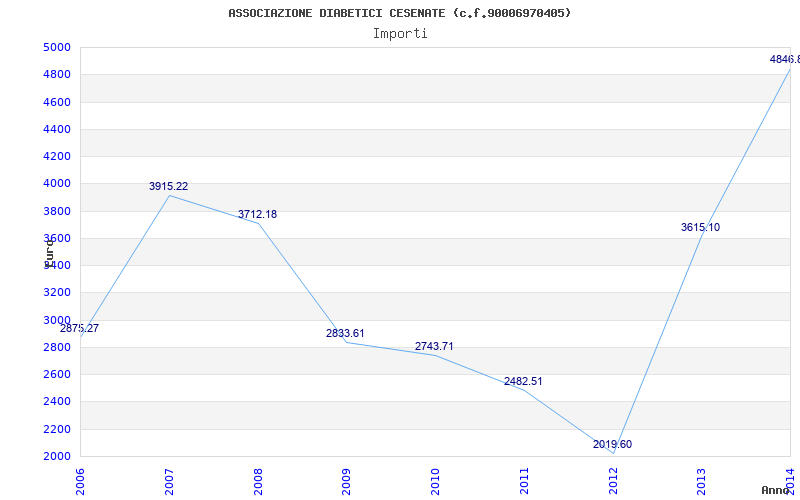800x500 pixels.
Task: Click the 3615.10 data label
Action: [x=701, y=228]
